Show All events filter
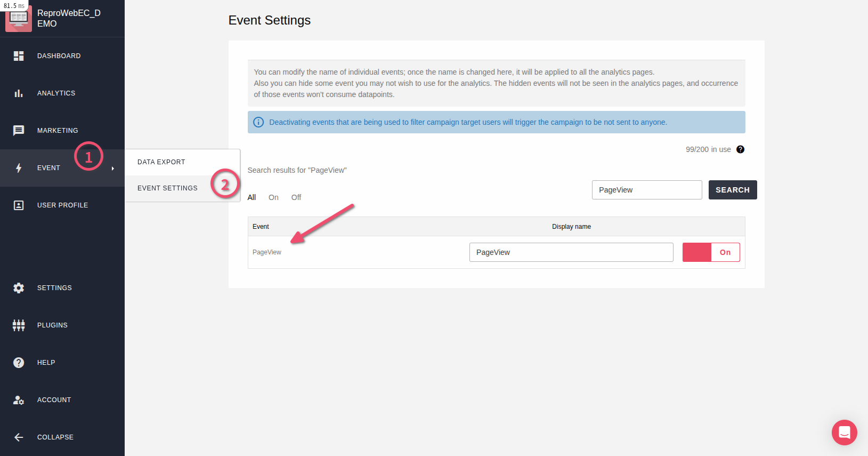This screenshot has width=868, height=456. 252,197
